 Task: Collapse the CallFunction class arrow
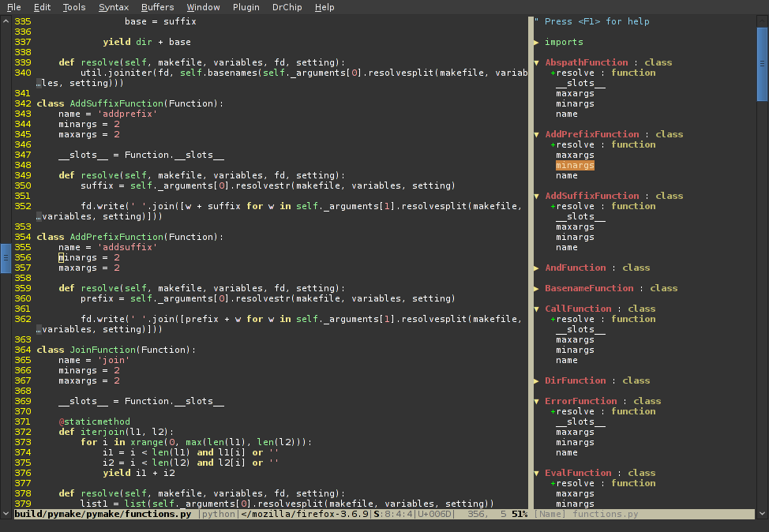pyautogui.click(x=537, y=309)
